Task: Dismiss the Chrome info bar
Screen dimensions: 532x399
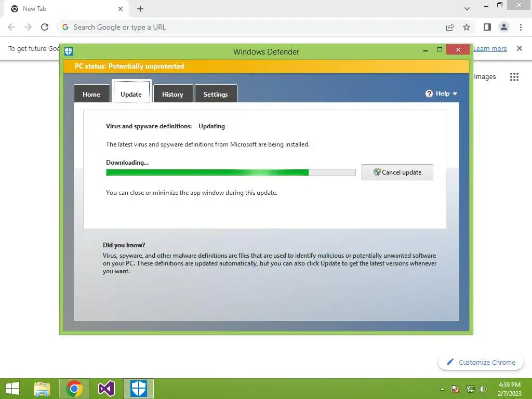Action: [x=519, y=48]
